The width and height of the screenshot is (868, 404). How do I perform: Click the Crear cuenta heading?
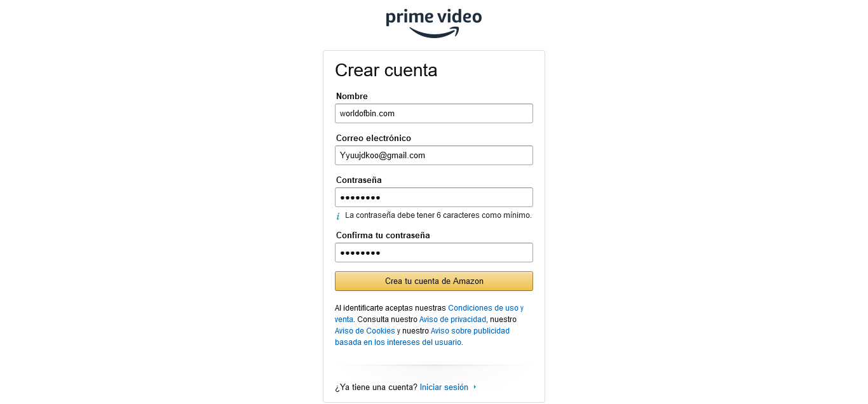(386, 71)
